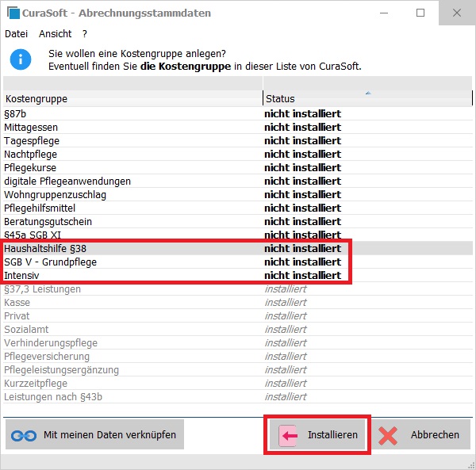Click the red X Abbrechen icon
The image size is (476, 470).
pos(388,436)
